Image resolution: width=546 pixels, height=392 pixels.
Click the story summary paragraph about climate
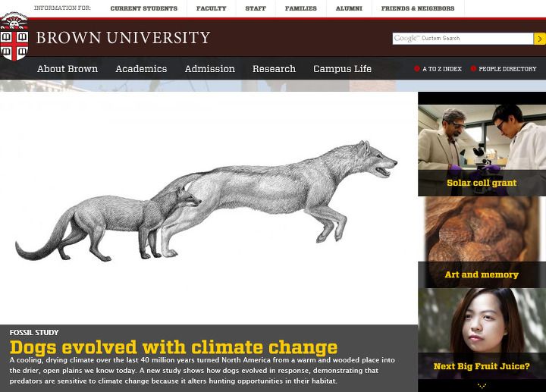pos(202,371)
